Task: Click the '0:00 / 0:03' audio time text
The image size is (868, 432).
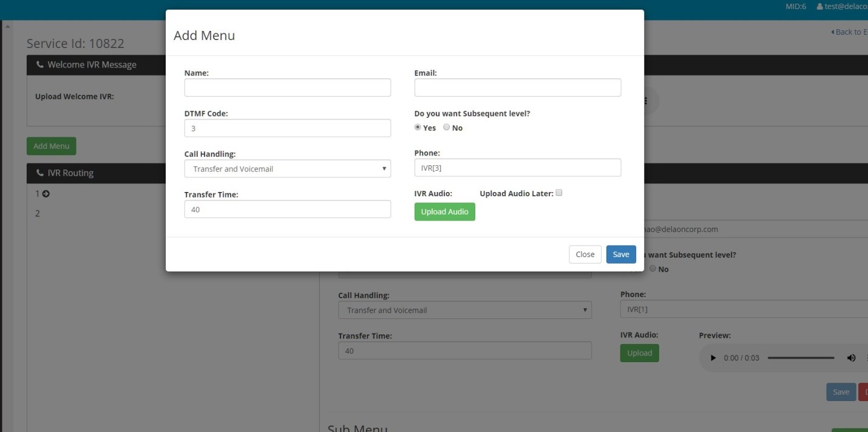Action: pos(742,358)
